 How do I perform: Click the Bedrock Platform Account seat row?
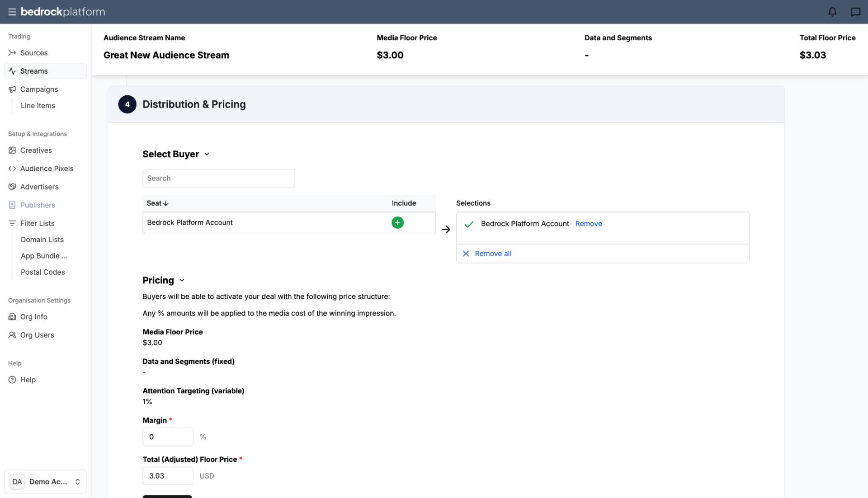(x=289, y=222)
